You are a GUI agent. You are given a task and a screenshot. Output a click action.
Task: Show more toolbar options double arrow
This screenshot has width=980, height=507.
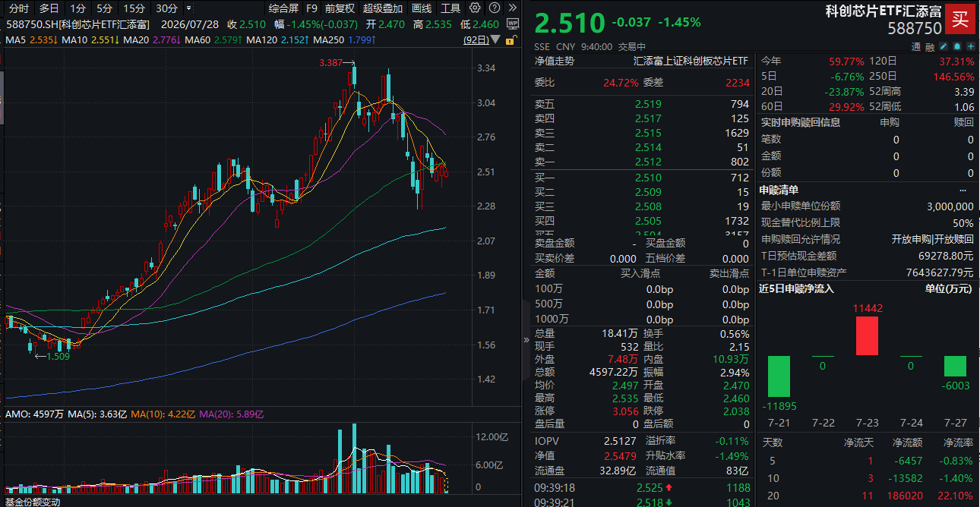(x=513, y=8)
